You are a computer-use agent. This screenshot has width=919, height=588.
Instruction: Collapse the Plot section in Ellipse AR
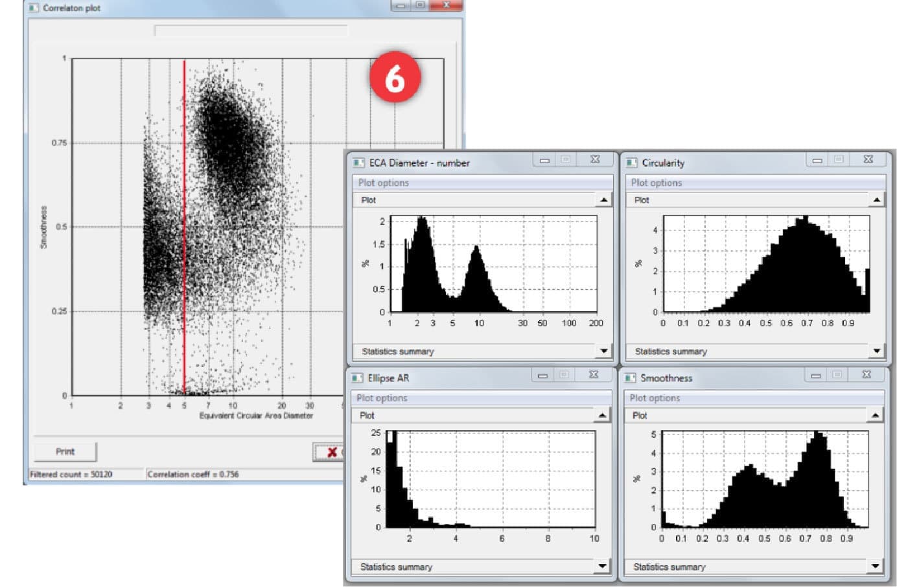[x=602, y=415]
